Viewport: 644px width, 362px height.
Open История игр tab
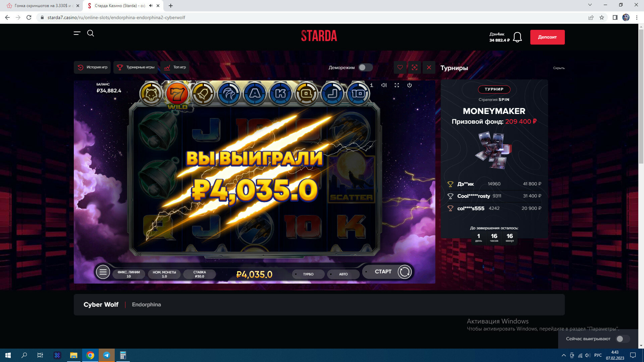pyautogui.click(x=93, y=67)
